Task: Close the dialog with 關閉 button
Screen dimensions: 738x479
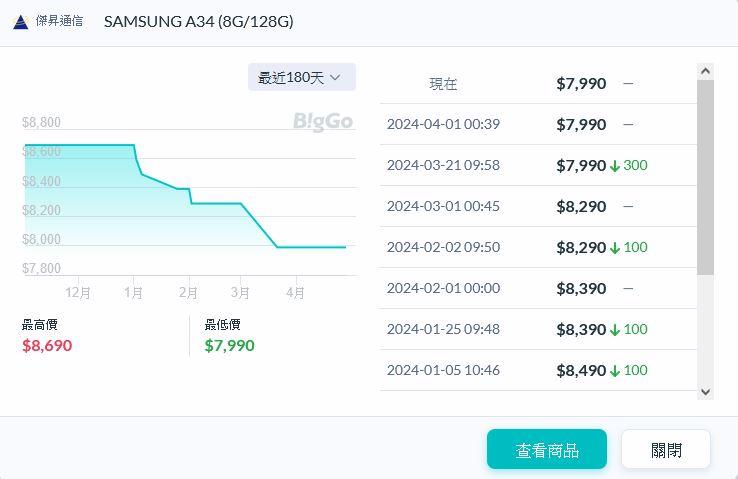Action: click(665, 449)
